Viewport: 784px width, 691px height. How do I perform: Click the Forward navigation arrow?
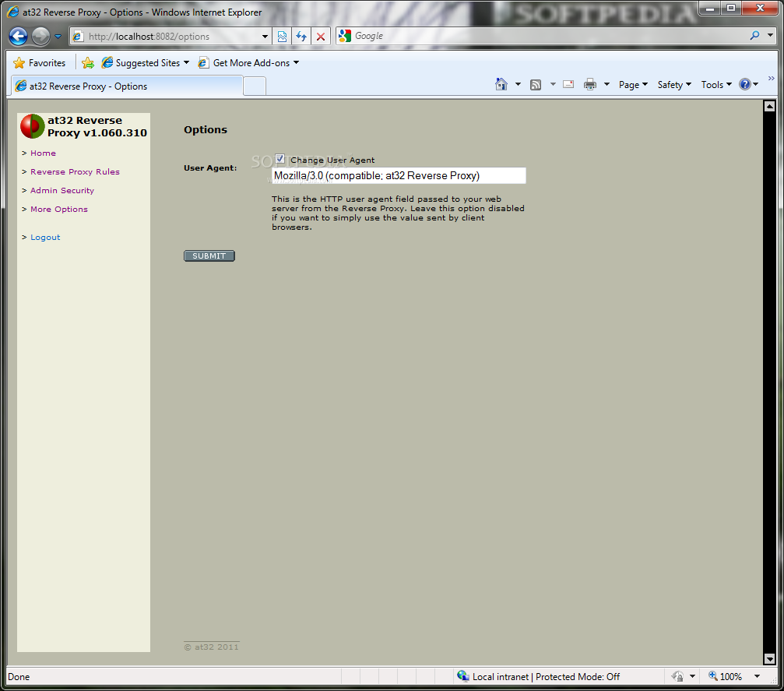coord(41,36)
